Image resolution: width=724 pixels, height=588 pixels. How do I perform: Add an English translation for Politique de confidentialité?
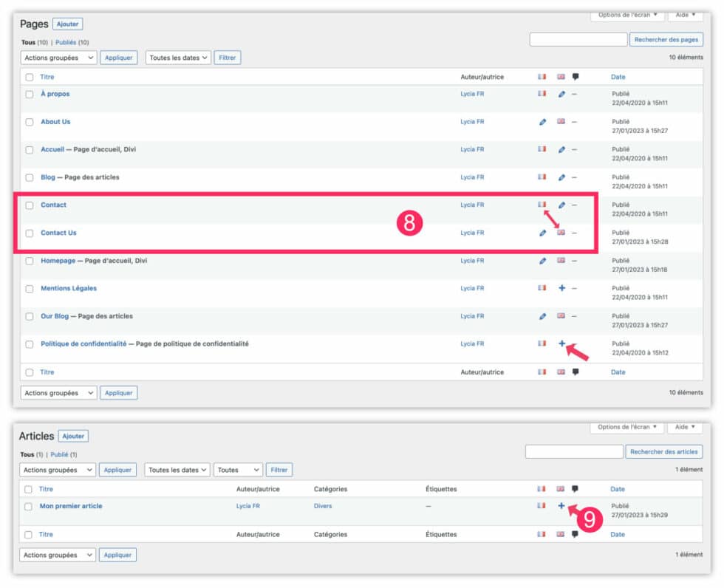562,343
